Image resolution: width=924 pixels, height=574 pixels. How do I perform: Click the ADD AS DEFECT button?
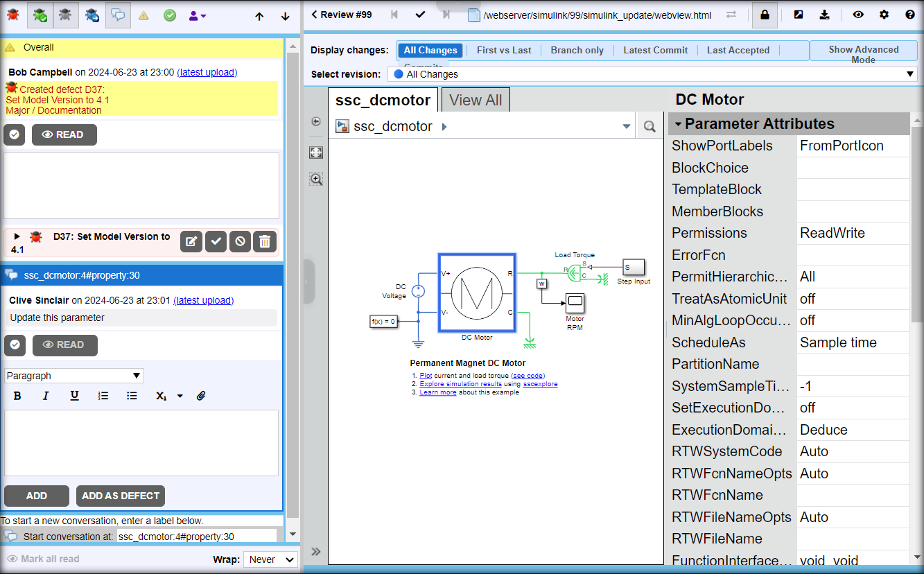click(121, 496)
